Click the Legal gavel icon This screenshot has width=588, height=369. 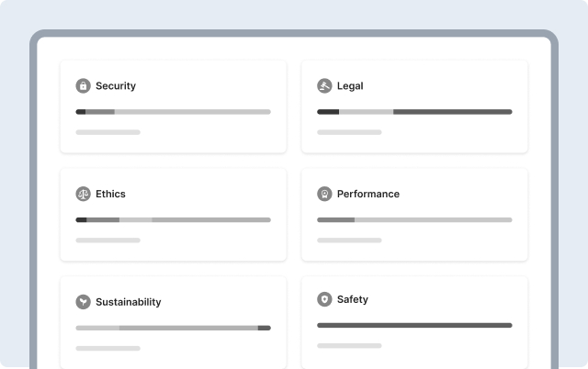pyautogui.click(x=324, y=85)
